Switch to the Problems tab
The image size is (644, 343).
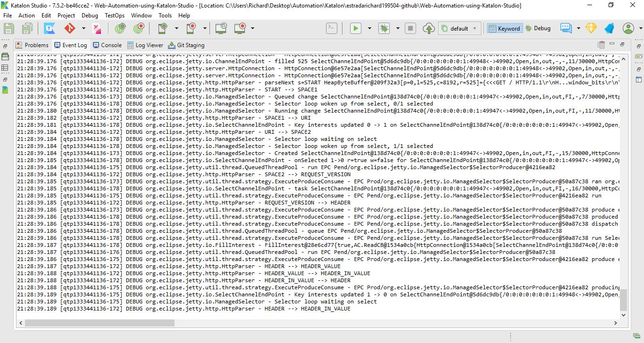click(x=32, y=45)
